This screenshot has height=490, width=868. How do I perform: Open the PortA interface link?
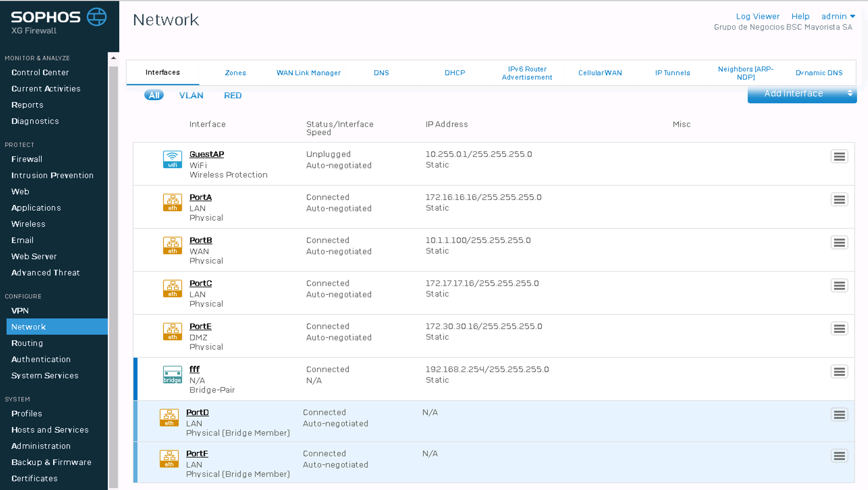pyautogui.click(x=200, y=197)
